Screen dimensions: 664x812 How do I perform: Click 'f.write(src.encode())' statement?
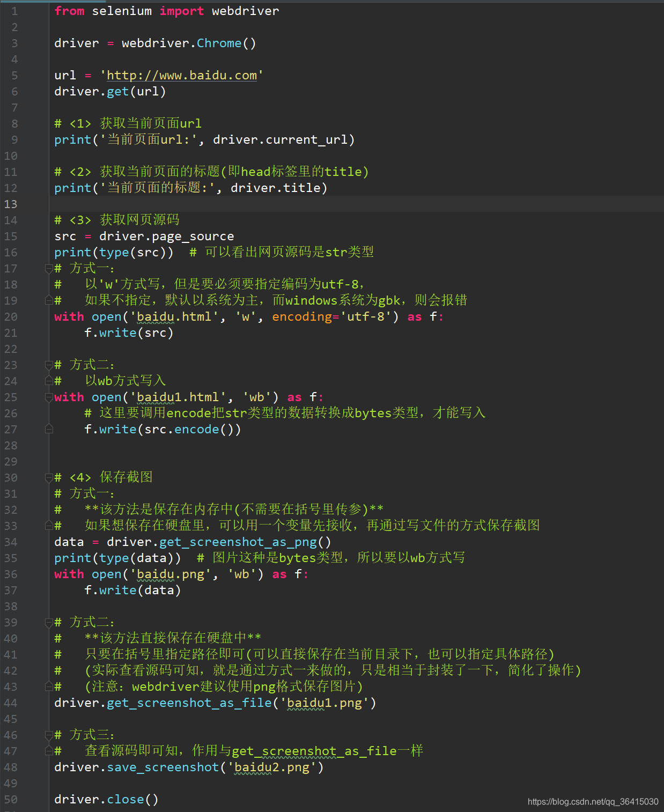(x=163, y=429)
